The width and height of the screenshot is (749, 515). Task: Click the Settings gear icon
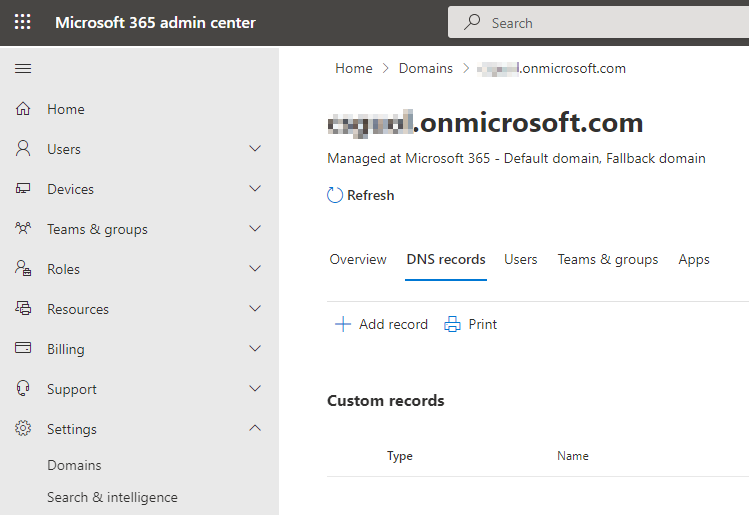(23, 428)
